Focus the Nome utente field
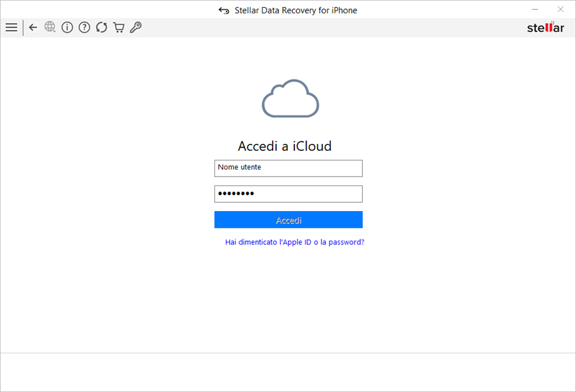The height and width of the screenshot is (392, 576). pos(289,168)
